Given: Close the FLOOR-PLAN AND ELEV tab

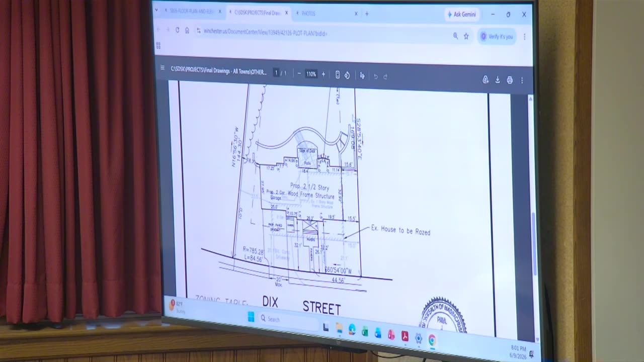Looking at the screenshot, I should tap(220, 11).
